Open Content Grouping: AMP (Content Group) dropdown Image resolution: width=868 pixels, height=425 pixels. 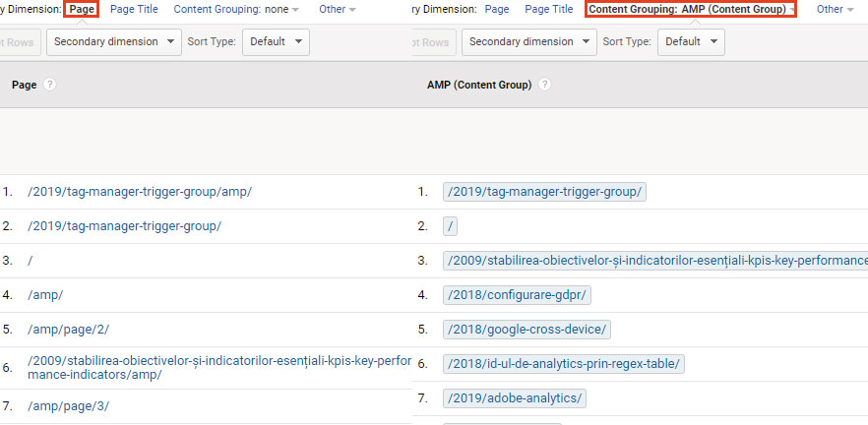tap(691, 10)
